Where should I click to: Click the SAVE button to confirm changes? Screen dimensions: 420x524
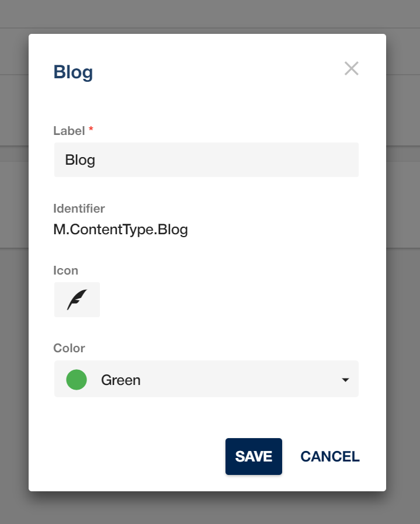254,456
